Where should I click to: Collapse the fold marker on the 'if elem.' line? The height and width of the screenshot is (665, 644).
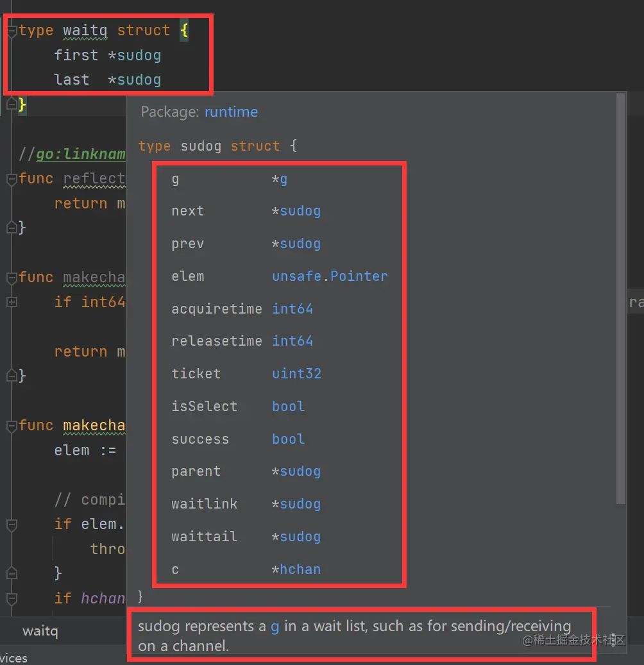click(x=12, y=525)
